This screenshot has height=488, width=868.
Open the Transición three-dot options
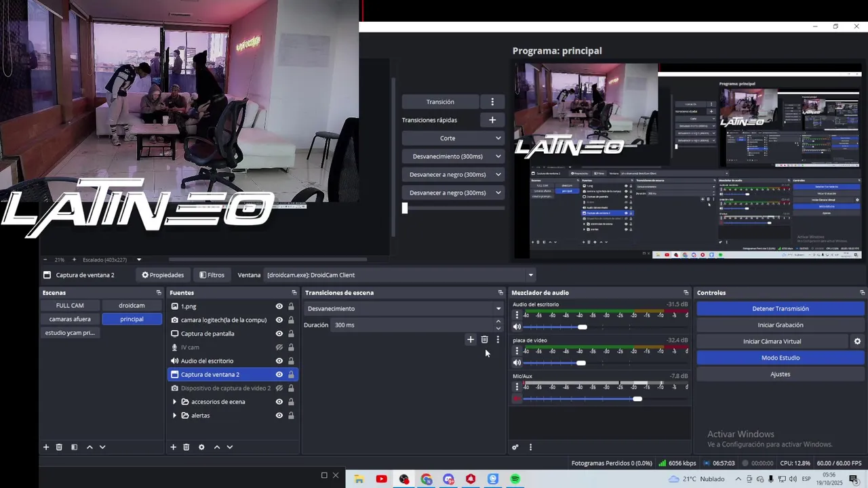[x=492, y=102]
